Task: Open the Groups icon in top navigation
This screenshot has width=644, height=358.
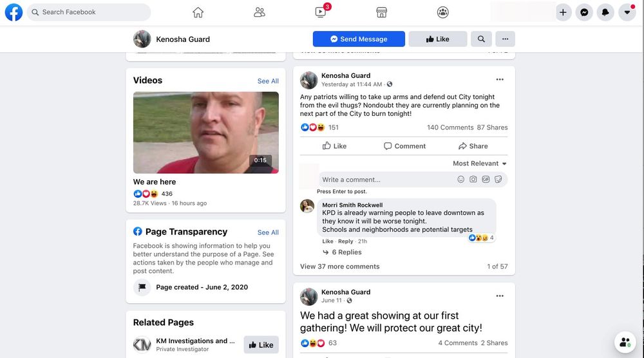Action: coord(443,12)
